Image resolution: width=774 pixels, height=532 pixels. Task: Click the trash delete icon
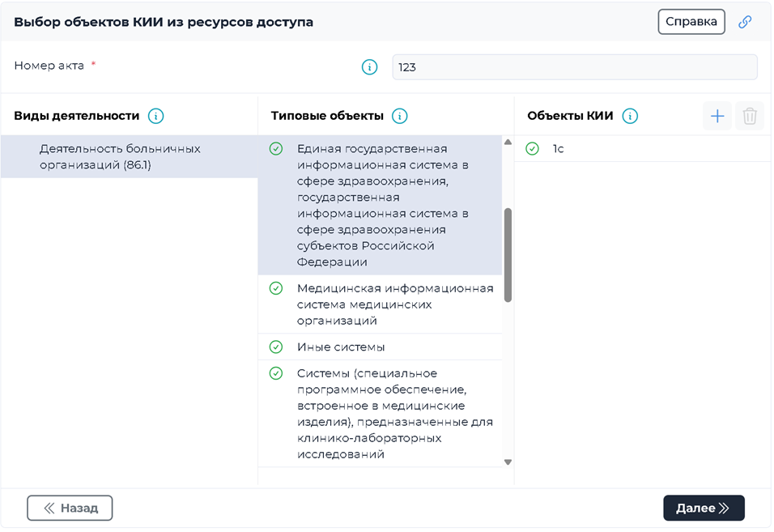[x=750, y=116]
